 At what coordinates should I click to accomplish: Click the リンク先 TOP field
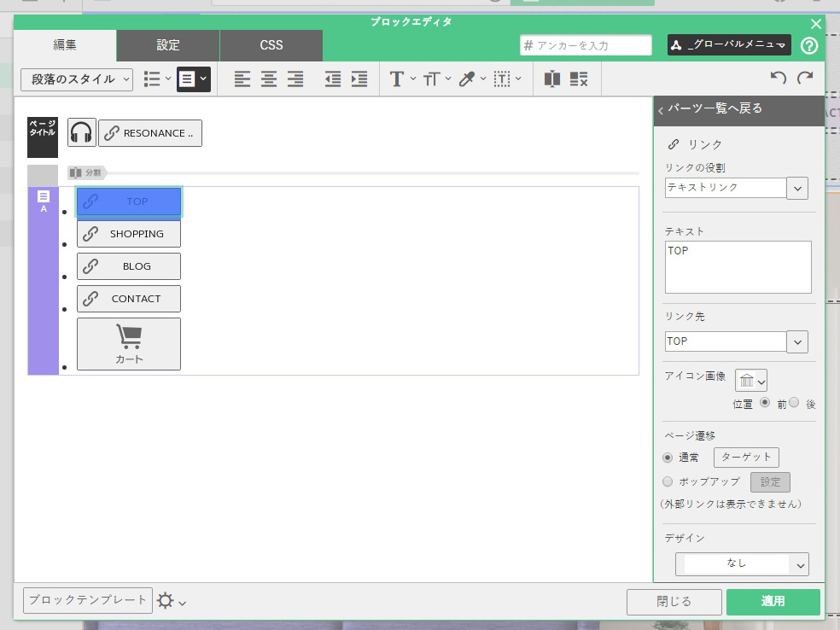(x=726, y=341)
